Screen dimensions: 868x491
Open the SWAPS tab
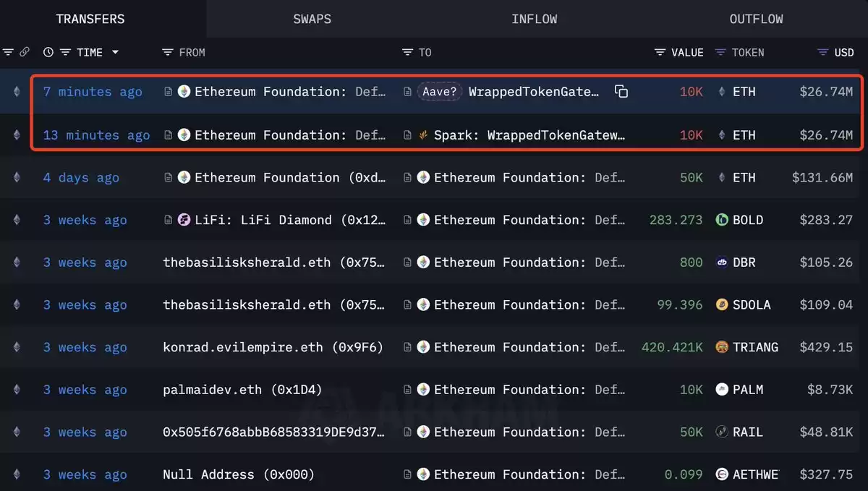(x=312, y=19)
